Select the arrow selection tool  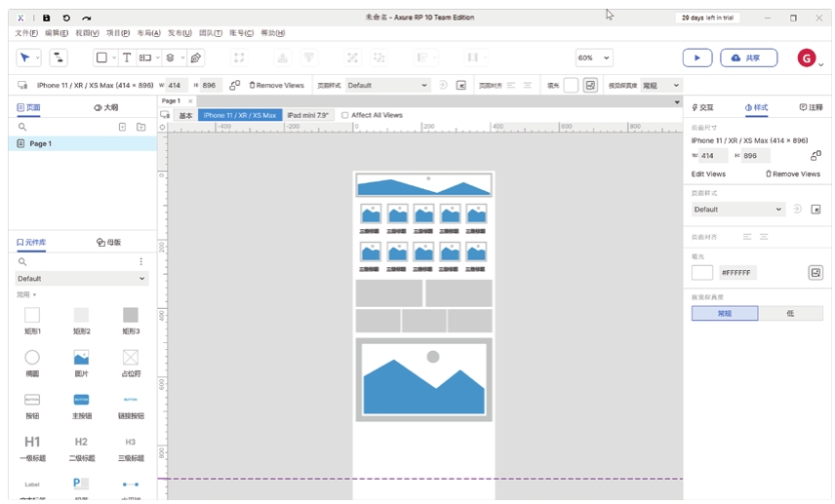(x=25, y=58)
